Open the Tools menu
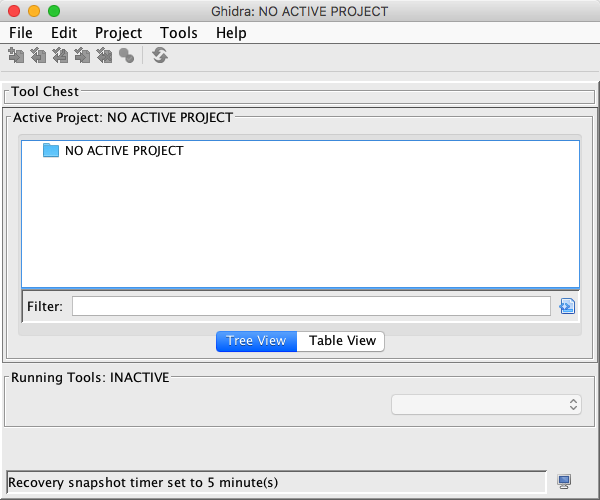This screenshot has height=500, width=600. pyautogui.click(x=179, y=32)
